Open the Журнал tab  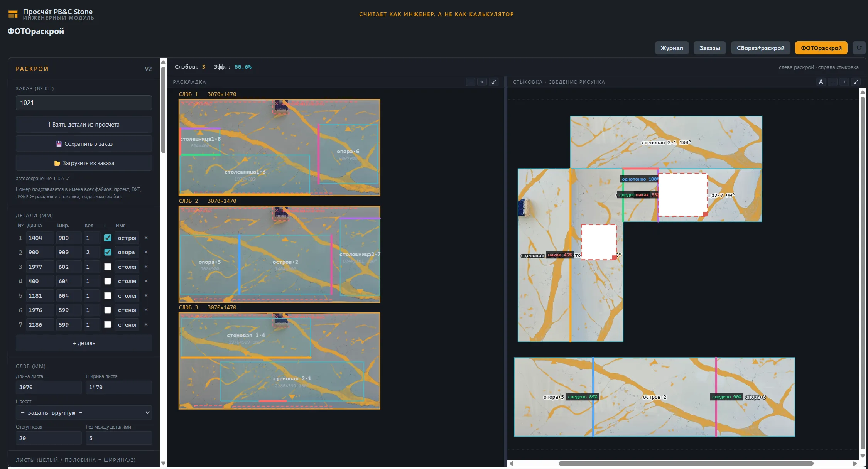point(672,48)
